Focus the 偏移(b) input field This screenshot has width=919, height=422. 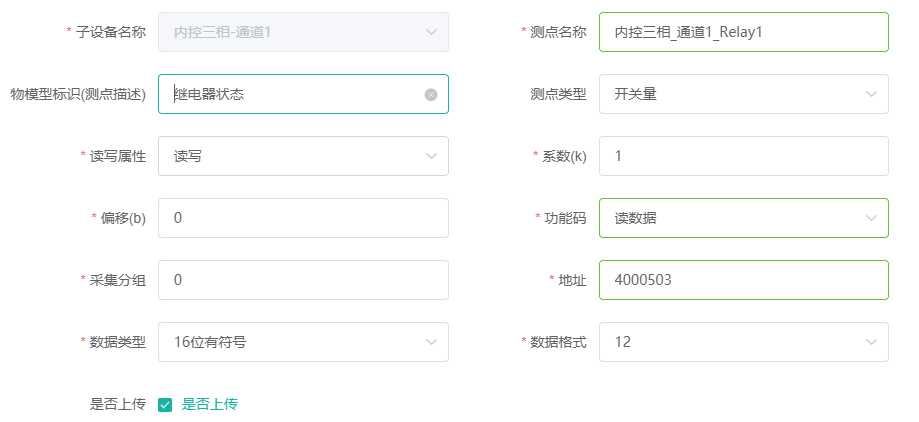(303, 218)
